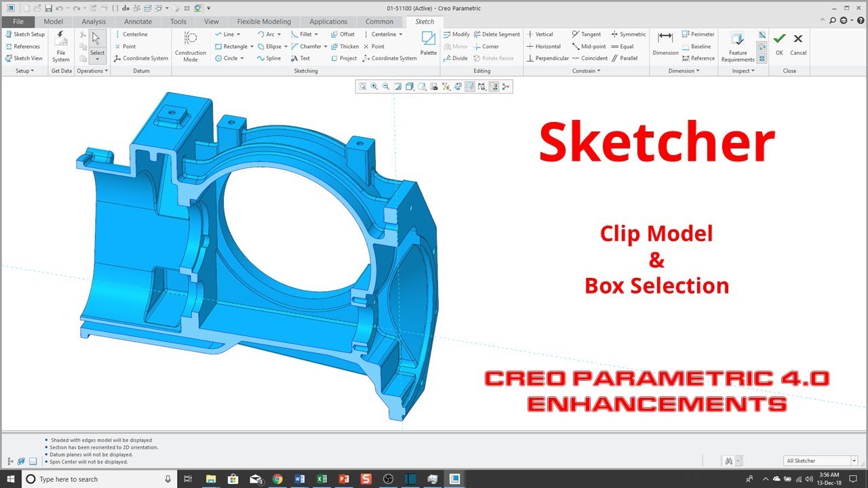Click the Thicken tool
This screenshot has width=868, height=488.
[x=345, y=46]
